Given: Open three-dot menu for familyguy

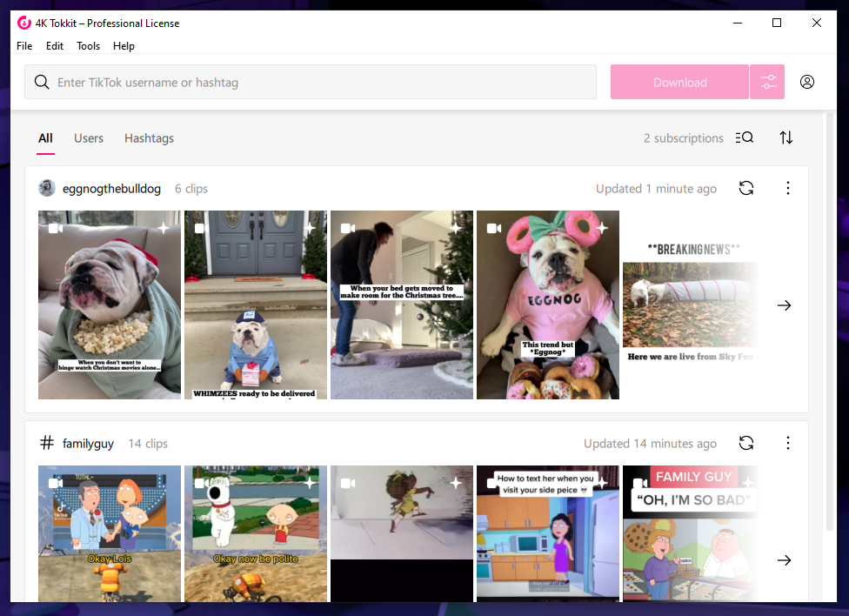Looking at the screenshot, I should tap(788, 443).
